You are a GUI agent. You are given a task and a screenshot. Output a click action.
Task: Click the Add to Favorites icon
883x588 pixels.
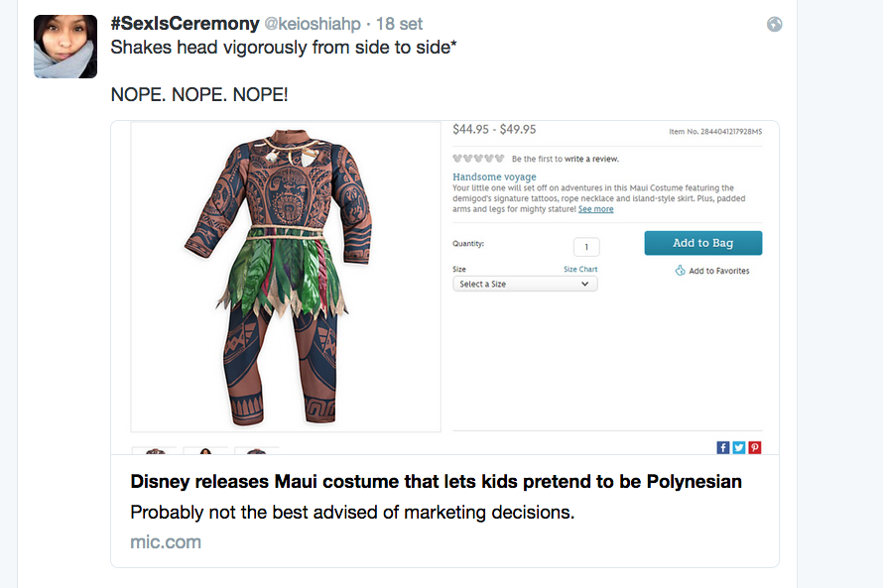pos(681,271)
